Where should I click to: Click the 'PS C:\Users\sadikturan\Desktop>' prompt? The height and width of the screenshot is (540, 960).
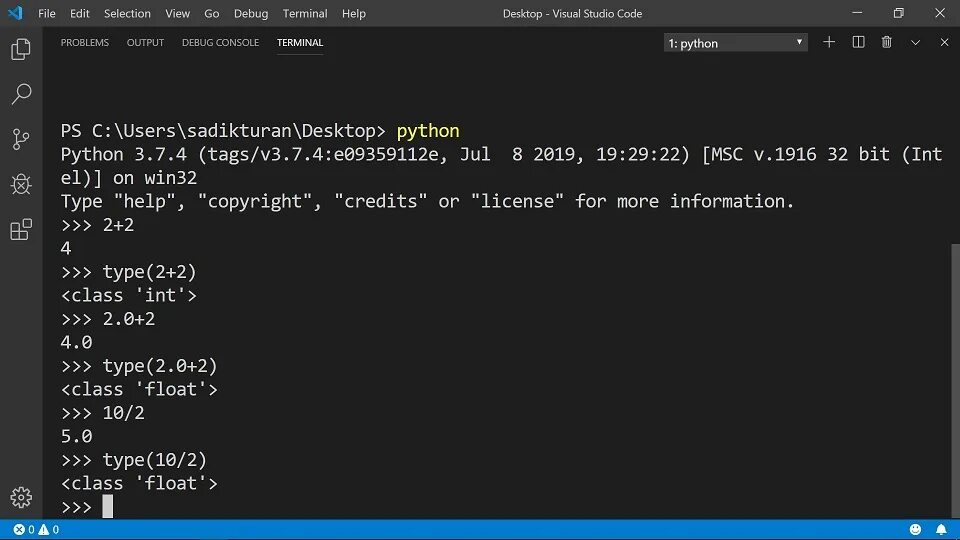coord(223,131)
